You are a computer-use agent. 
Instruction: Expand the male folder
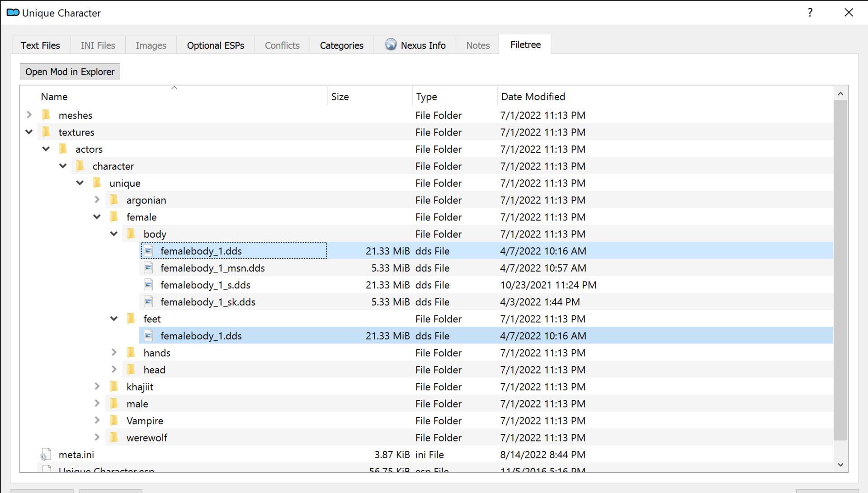click(97, 404)
